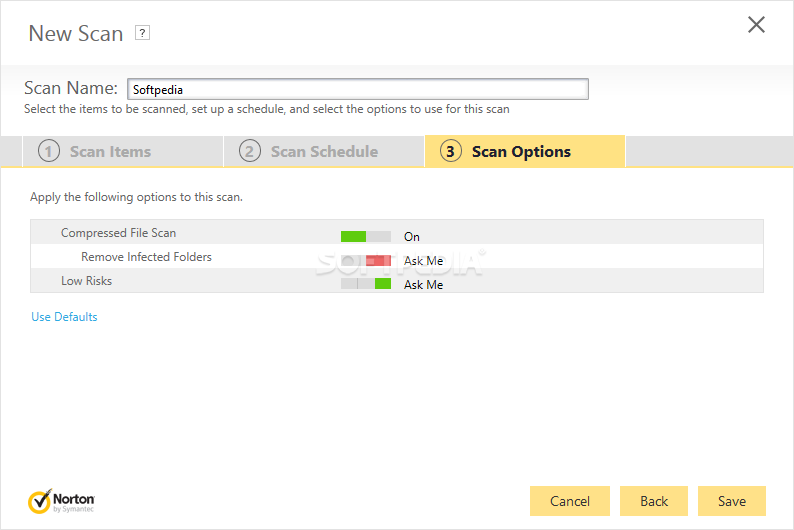Click the step 2 circle icon
Viewport: 794px width, 530px height.
pos(249,152)
